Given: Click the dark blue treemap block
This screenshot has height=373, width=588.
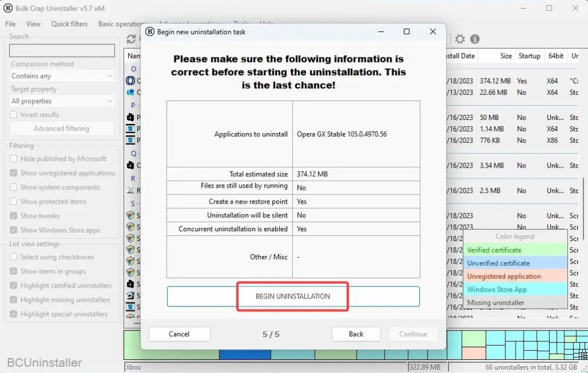Looking at the screenshot, I should tap(245, 354).
